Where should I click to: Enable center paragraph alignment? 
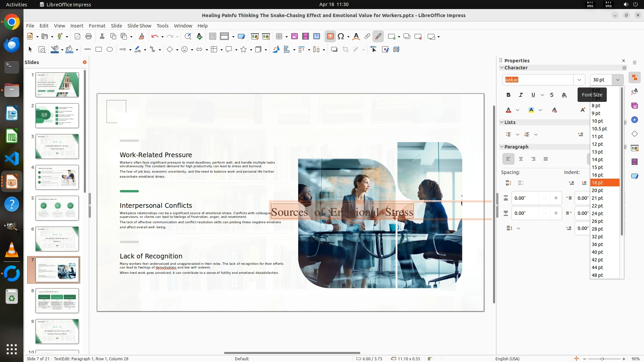coord(521,159)
